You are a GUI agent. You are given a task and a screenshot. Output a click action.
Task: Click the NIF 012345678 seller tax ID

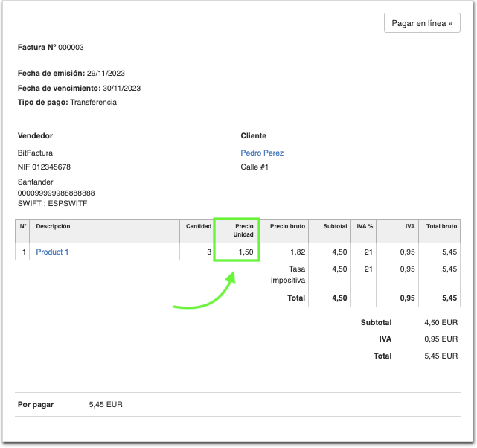click(44, 167)
